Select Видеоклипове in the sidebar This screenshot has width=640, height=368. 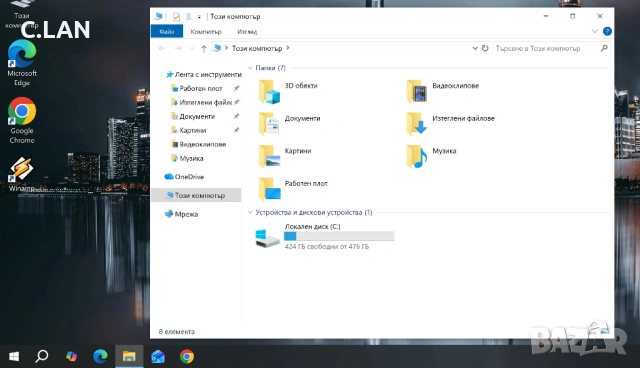(198, 144)
